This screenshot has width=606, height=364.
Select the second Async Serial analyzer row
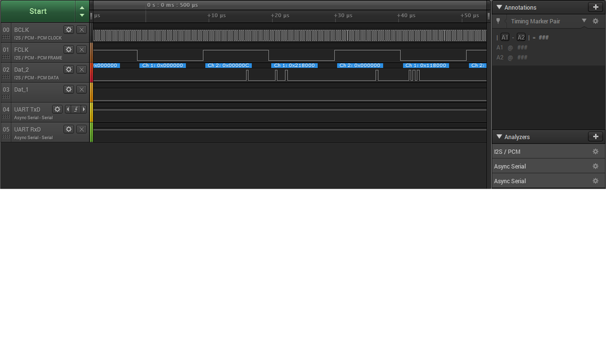coord(548,181)
